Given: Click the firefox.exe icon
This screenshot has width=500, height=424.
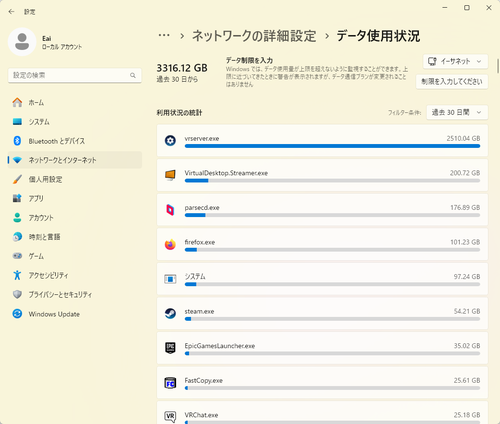Looking at the screenshot, I should (170, 244).
